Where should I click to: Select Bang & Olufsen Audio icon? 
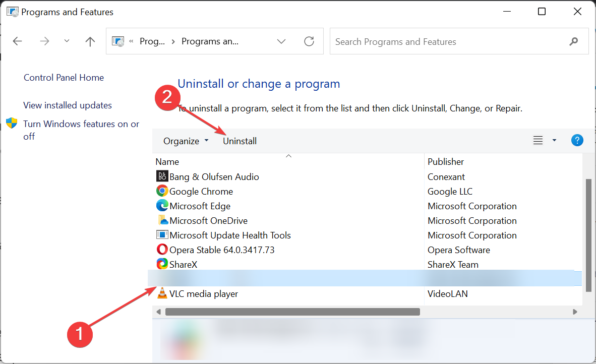[x=162, y=176]
